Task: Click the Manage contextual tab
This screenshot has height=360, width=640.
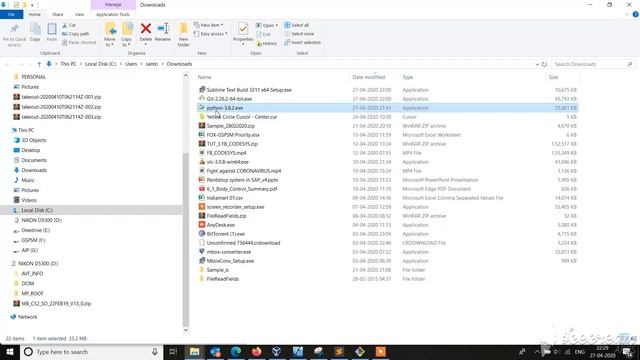Action: pyautogui.click(x=113, y=5)
